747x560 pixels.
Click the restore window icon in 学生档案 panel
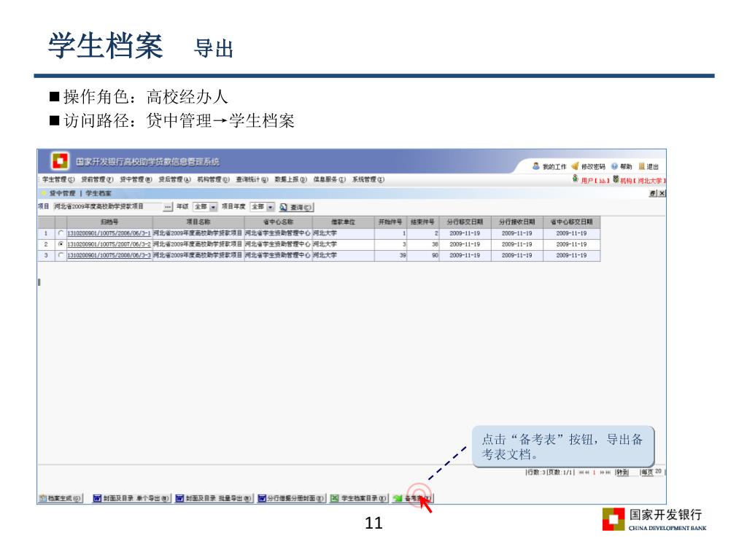(653, 193)
